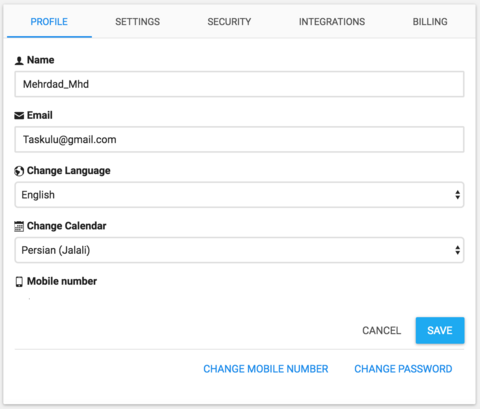This screenshot has height=409, width=480.
Task: Click the Cancel button
Action: coord(381,330)
